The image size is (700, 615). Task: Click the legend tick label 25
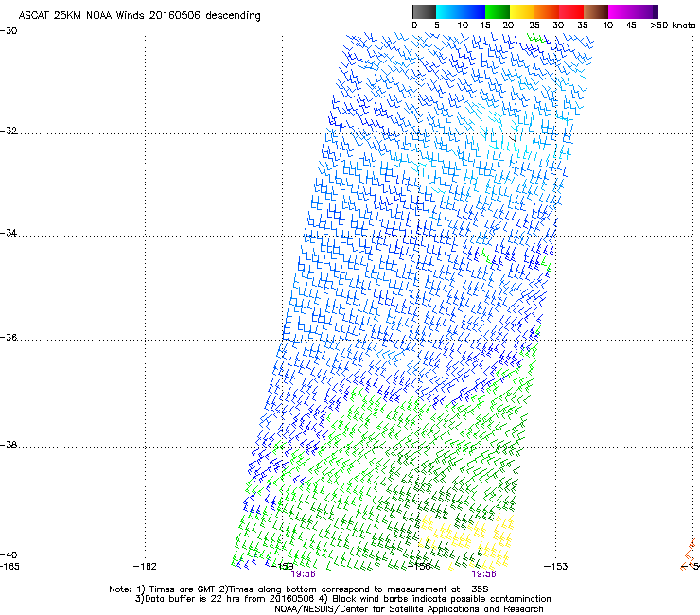coord(534,26)
